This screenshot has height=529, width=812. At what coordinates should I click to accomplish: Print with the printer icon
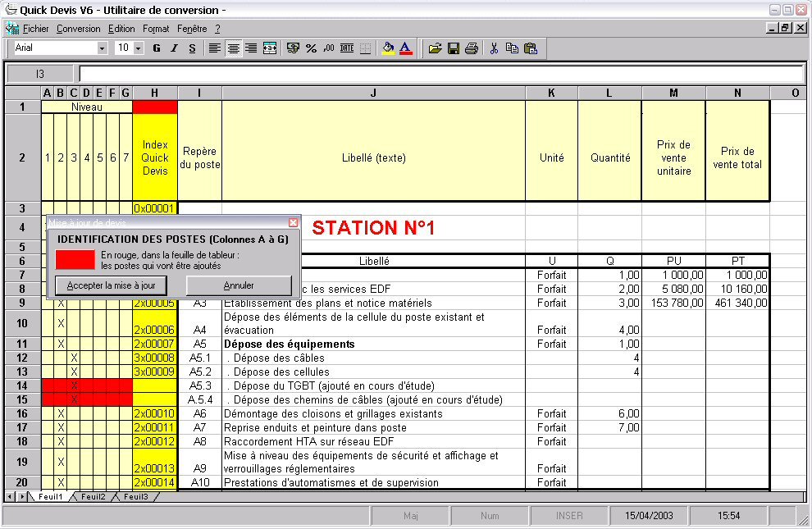click(472, 48)
